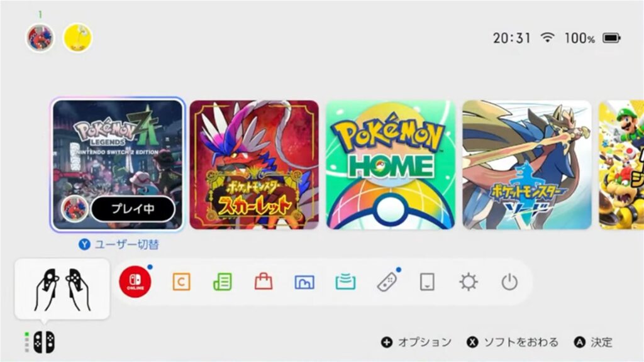Open Nintendo Switch Online red icon
This screenshot has width=644, height=362.
coord(135,282)
